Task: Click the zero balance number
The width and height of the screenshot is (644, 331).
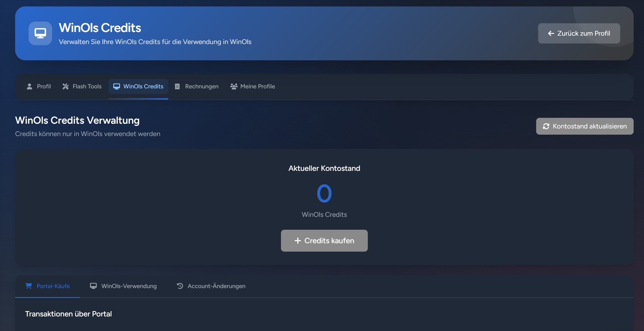Action: [x=324, y=193]
